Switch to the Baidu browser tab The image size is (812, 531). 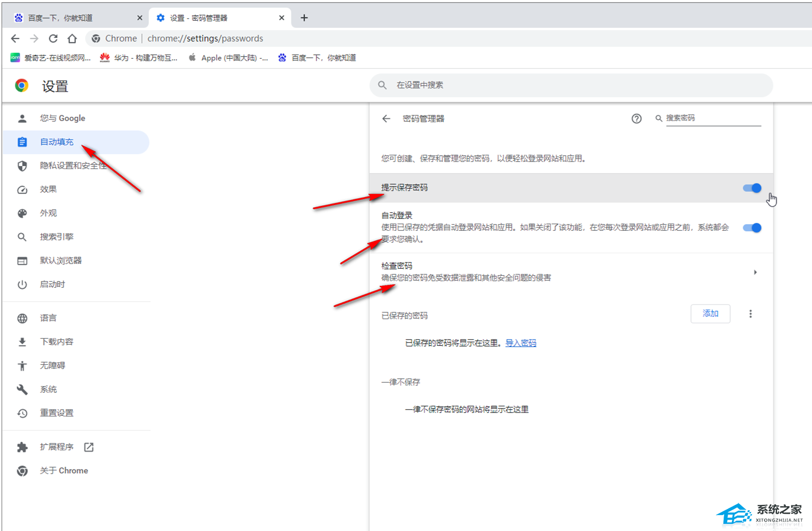click(x=77, y=18)
